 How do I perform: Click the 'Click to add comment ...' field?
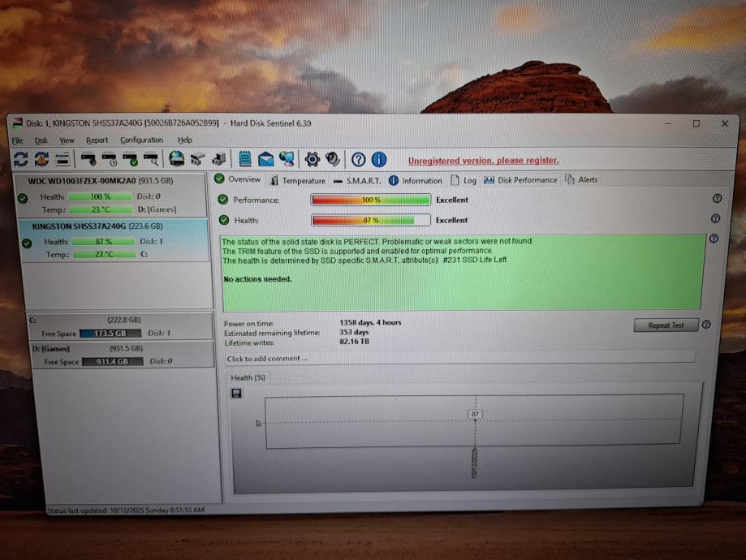click(459, 358)
